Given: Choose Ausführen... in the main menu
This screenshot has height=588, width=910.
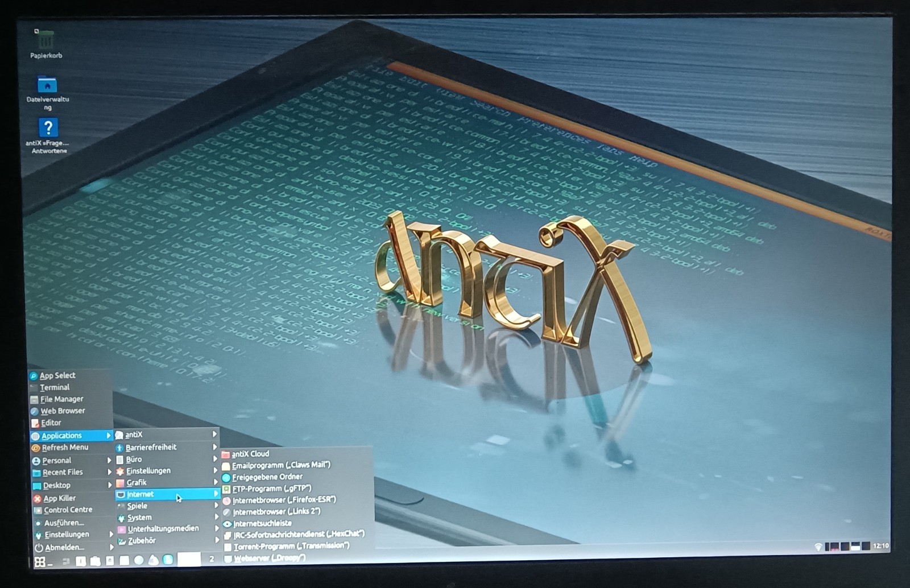Looking at the screenshot, I should (x=73, y=523).
